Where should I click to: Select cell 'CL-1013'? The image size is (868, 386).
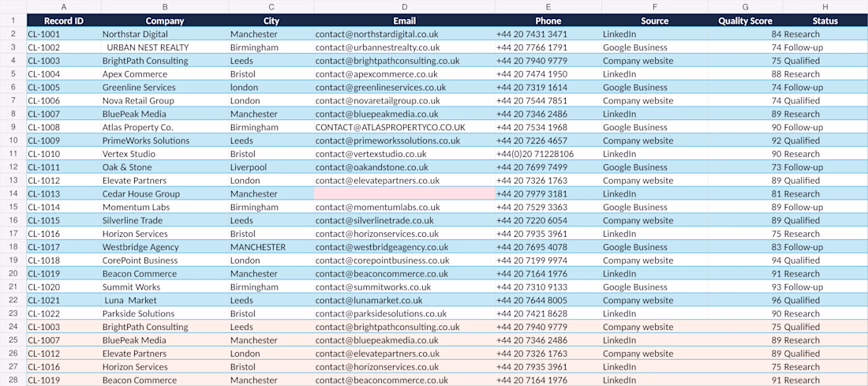point(64,194)
